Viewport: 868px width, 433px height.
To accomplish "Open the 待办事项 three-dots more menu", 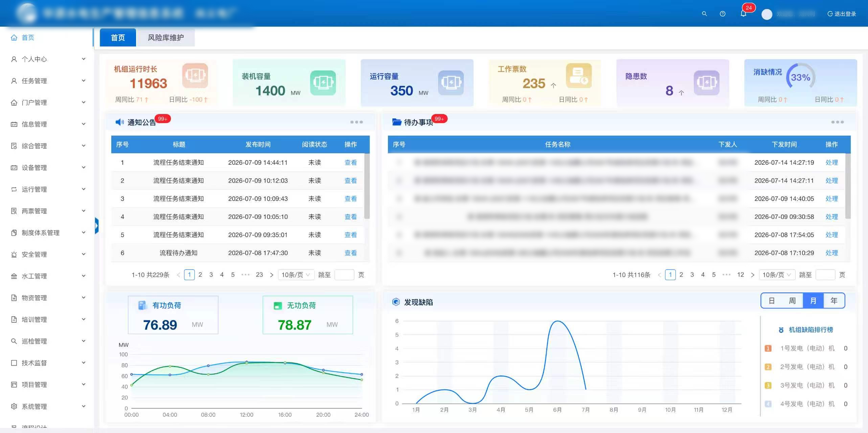I will pos(837,122).
